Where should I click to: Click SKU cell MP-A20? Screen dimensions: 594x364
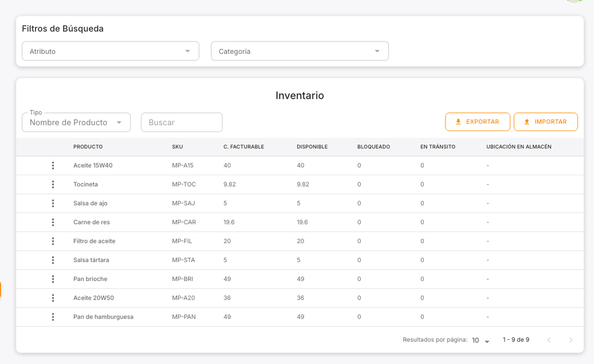point(184,298)
